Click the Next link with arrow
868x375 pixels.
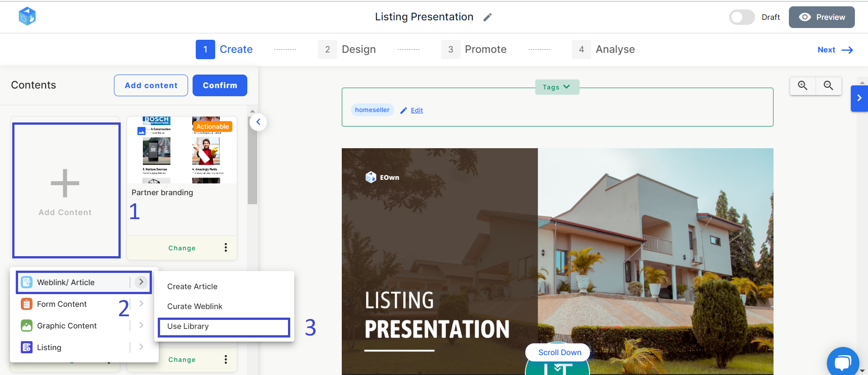point(835,50)
